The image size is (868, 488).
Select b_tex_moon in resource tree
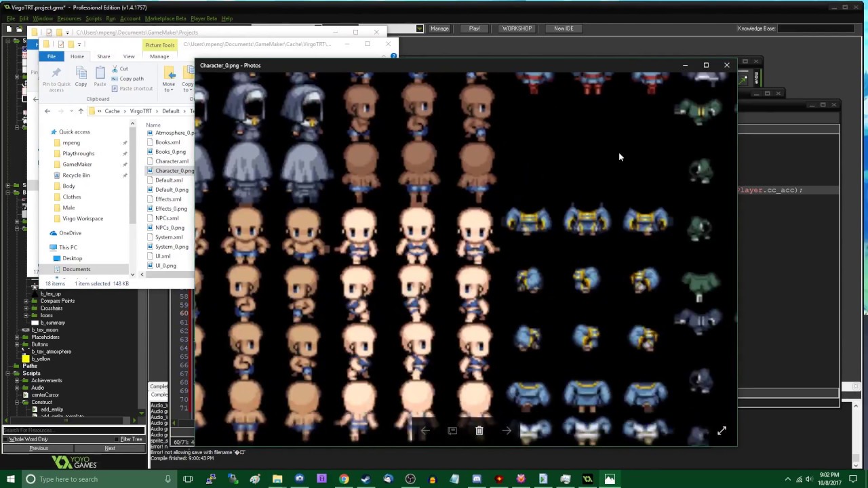coord(40,330)
